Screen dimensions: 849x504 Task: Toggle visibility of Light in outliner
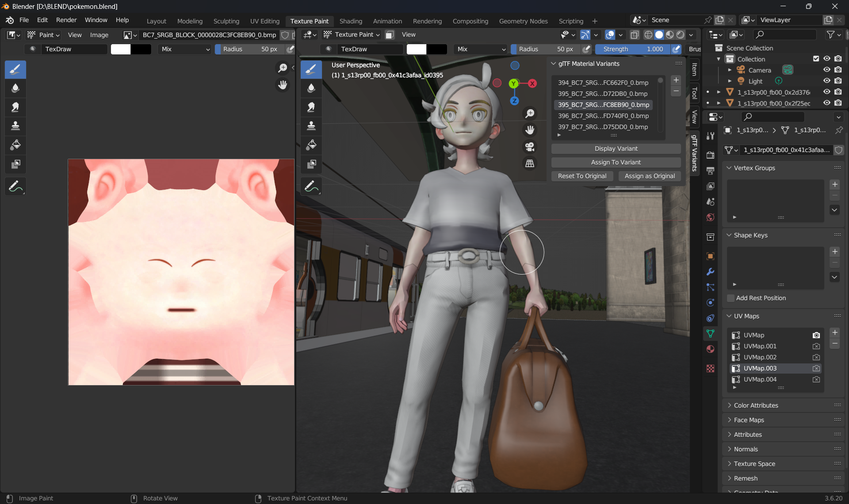827,81
